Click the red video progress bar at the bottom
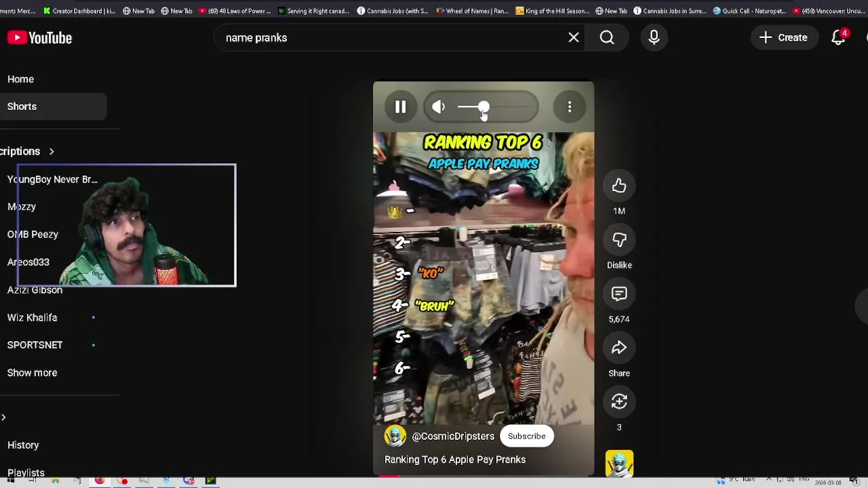The image size is (868, 488). tap(389, 476)
